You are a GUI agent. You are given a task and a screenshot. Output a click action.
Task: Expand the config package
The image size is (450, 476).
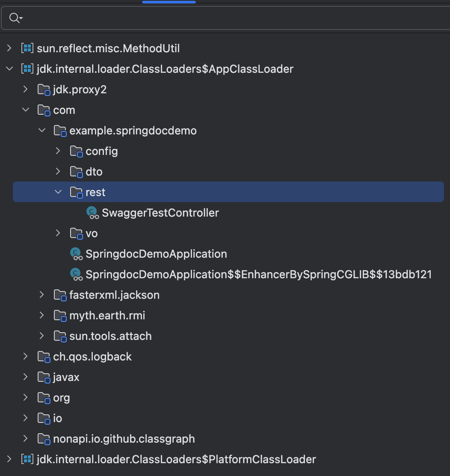click(58, 151)
